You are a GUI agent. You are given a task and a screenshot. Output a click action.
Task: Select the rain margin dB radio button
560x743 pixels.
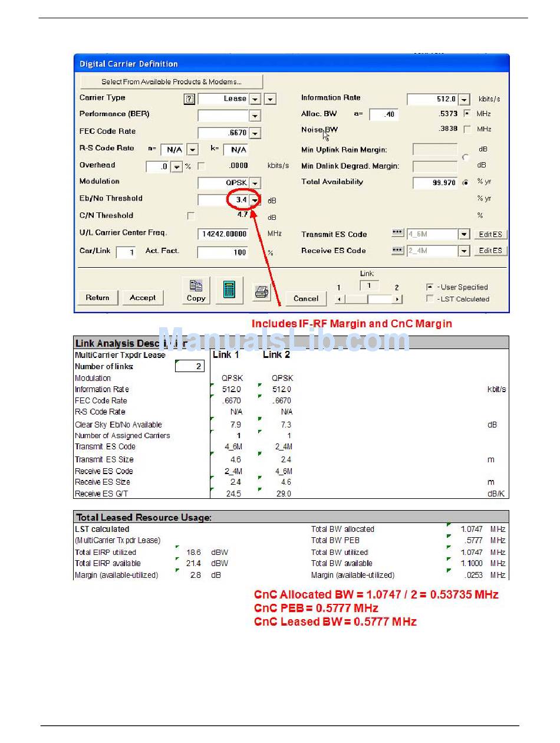pos(466,157)
